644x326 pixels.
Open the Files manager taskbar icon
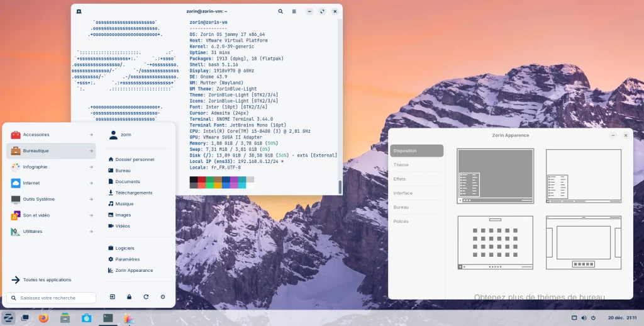click(x=65, y=318)
